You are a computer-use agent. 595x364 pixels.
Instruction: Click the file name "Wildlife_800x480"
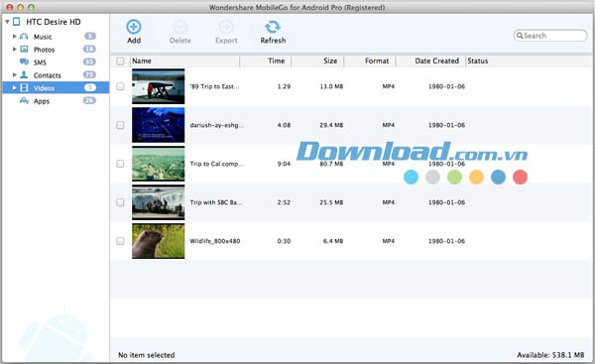tap(215, 241)
